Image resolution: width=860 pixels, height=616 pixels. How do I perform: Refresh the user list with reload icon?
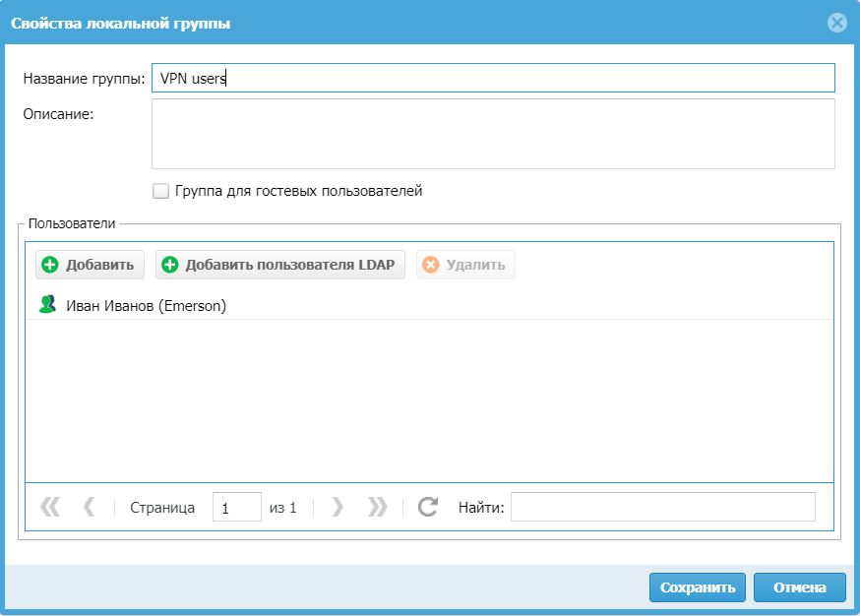428,507
